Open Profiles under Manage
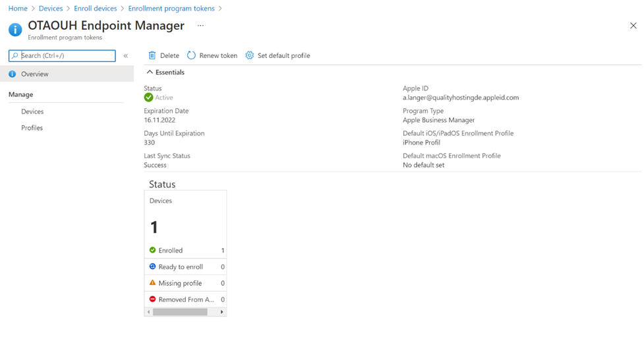Screen dimensions: 644x339 pos(32,128)
